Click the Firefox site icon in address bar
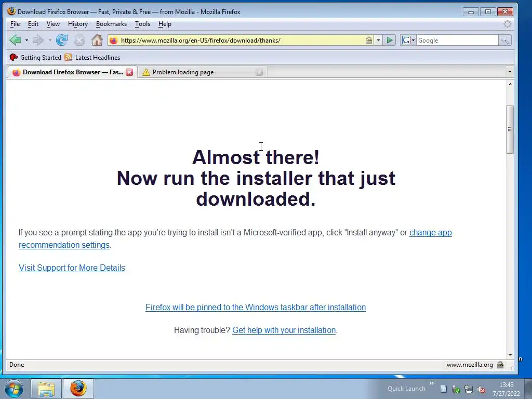 pos(114,41)
